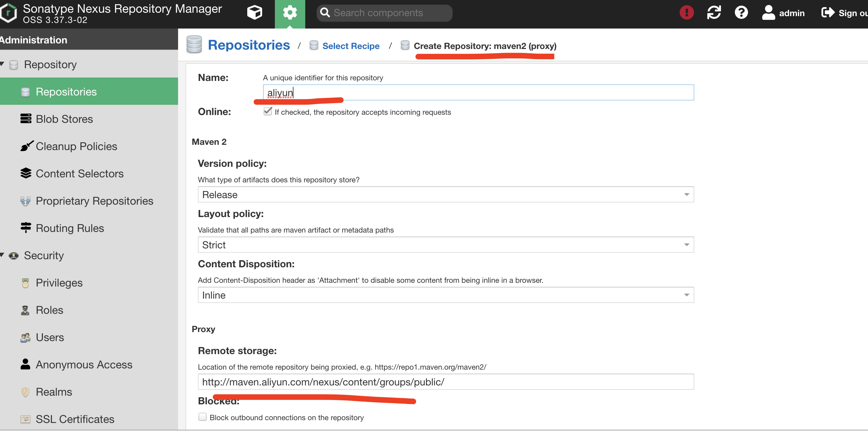This screenshot has height=431, width=868.
Task: Uncheck the Online checkbox
Action: [x=267, y=111]
